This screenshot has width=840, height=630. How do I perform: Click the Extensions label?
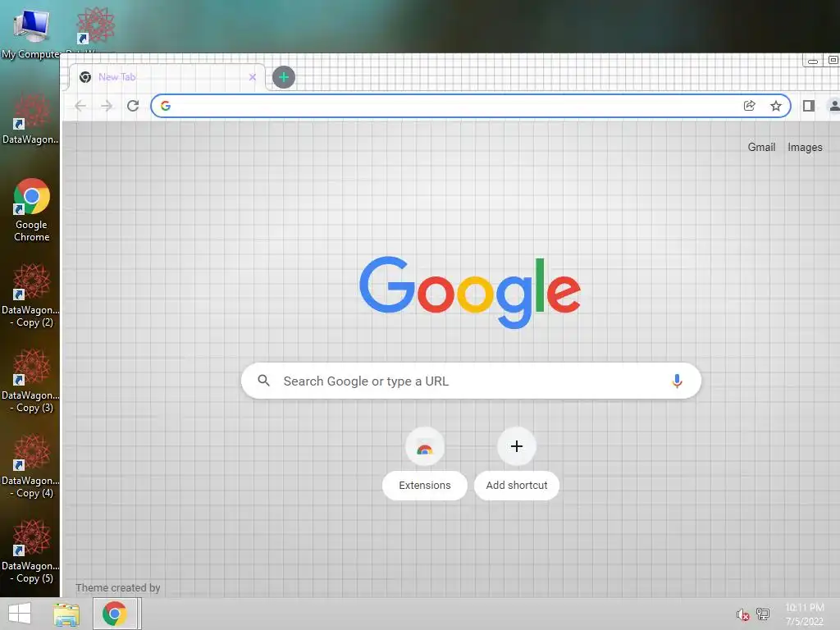click(x=425, y=486)
